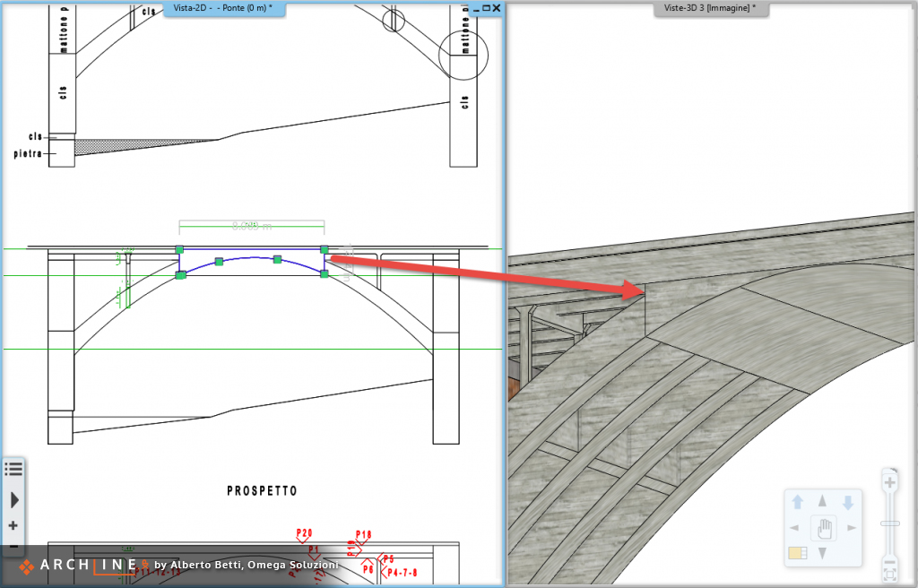The image size is (918, 588).
Task: Click the large detail circle on the right pier
Action: click(x=463, y=55)
